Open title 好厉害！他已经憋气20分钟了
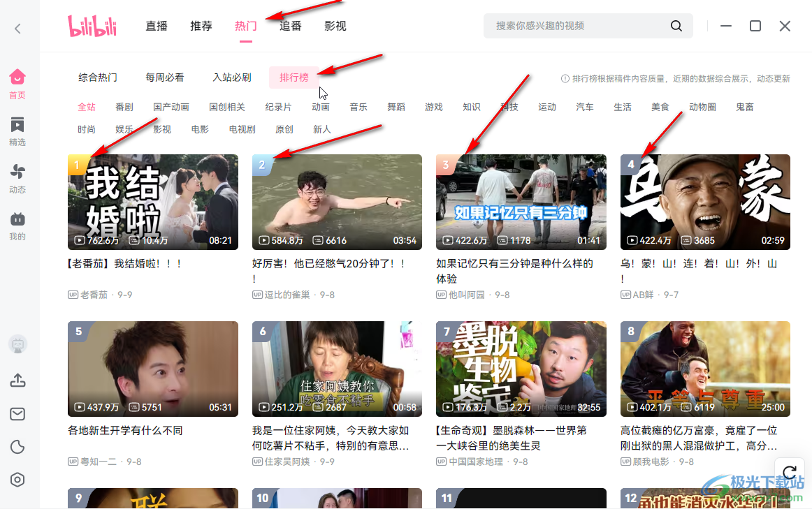Image resolution: width=812 pixels, height=509 pixels. click(x=329, y=271)
